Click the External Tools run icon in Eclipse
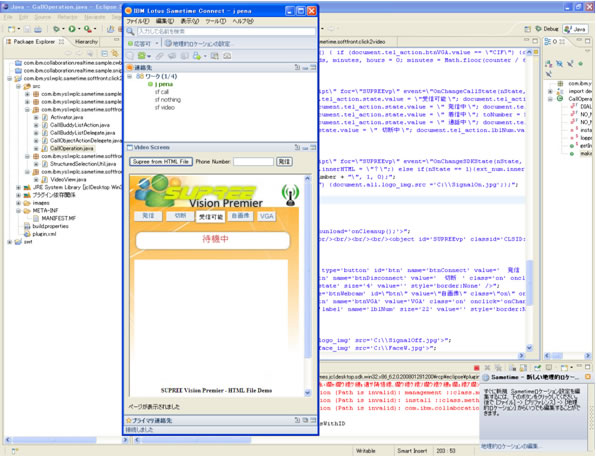The width and height of the screenshot is (596, 459). tap(88, 29)
